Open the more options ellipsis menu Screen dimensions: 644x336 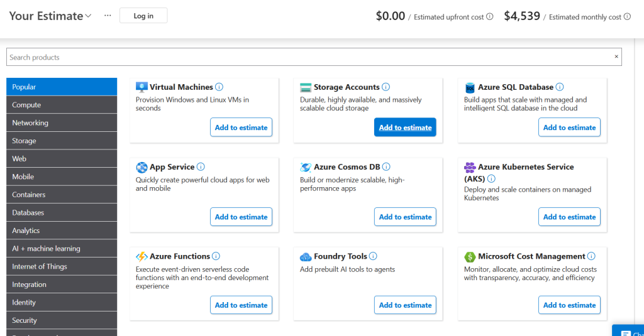pyautogui.click(x=108, y=16)
